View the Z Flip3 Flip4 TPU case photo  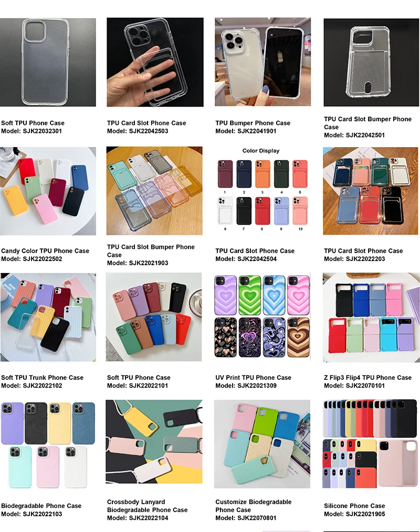click(371, 317)
